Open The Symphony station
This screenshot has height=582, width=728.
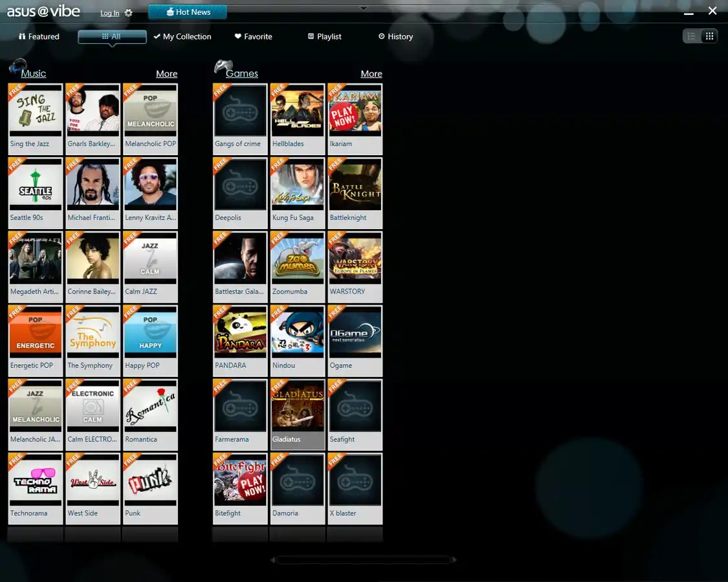point(93,340)
